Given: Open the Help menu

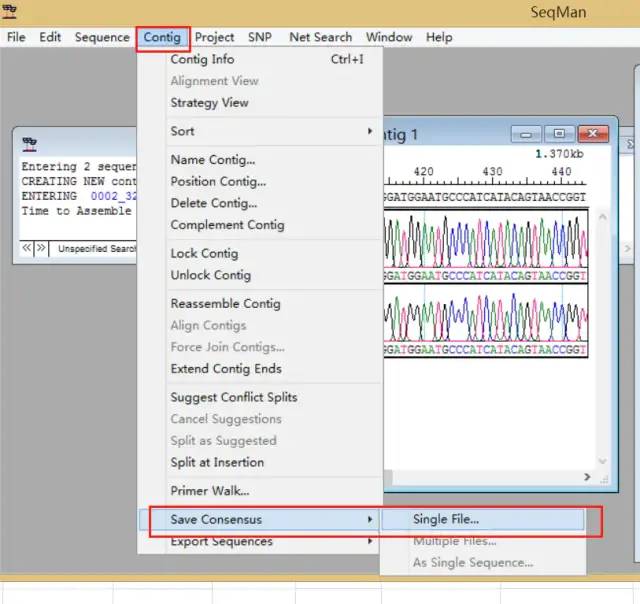Looking at the screenshot, I should tap(439, 37).
